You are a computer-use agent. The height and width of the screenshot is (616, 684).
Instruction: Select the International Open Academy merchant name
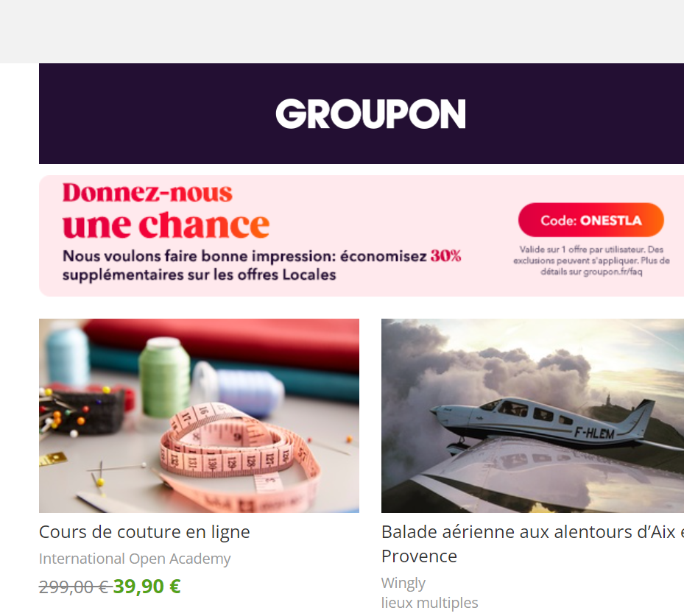pos(135,559)
